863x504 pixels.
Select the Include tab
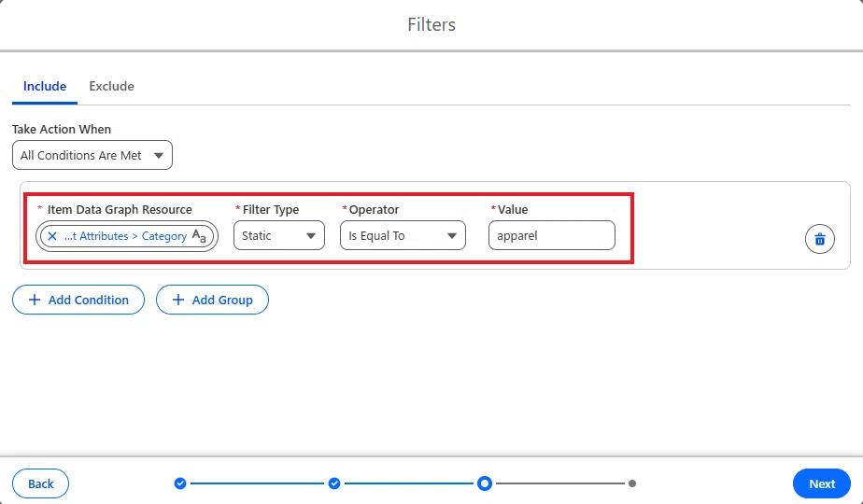[45, 87]
